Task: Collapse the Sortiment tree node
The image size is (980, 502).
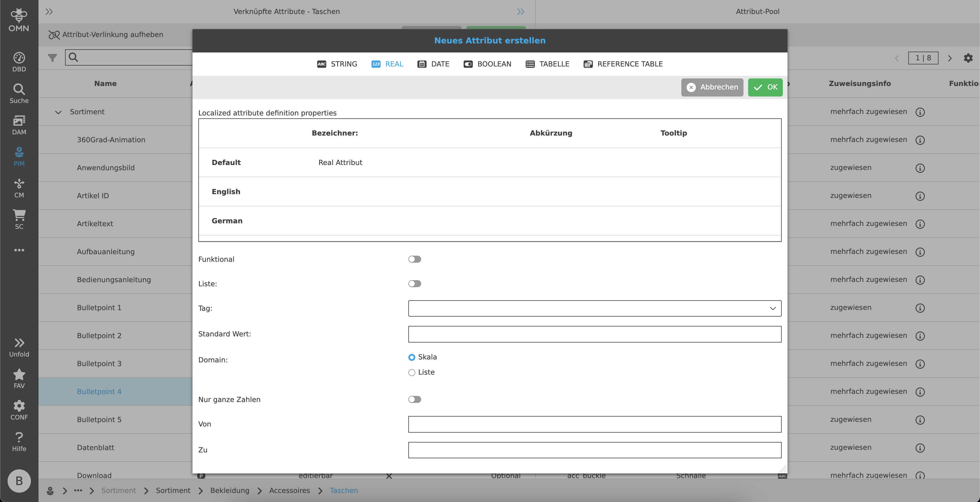Action: click(58, 112)
